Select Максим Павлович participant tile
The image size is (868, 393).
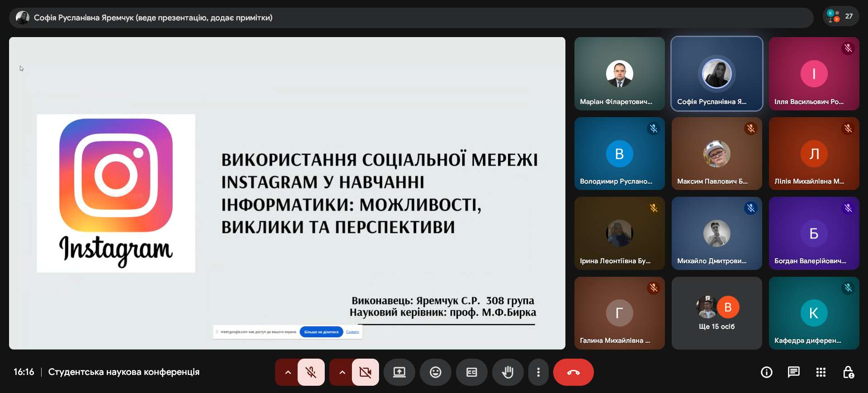click(x=717, y=154)
